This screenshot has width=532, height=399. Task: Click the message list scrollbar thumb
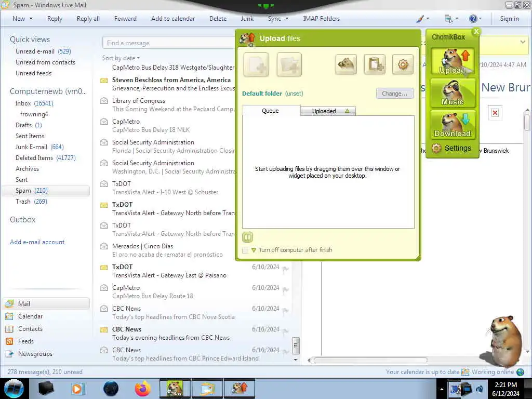tap(296, 345)
